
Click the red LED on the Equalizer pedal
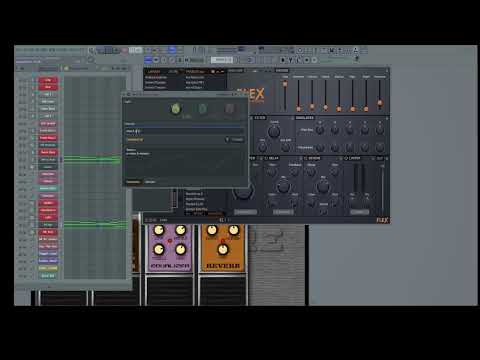click(x=170, y=240)
